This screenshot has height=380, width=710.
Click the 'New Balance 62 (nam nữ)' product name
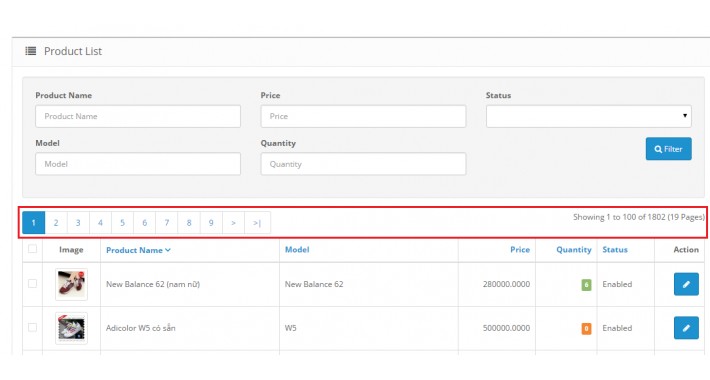[153, 284]
